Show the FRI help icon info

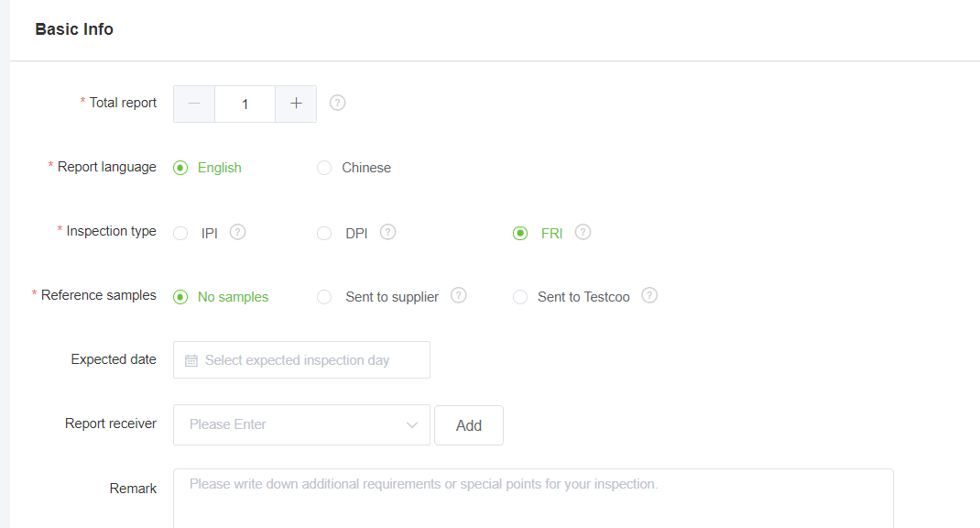coord(583,232)
